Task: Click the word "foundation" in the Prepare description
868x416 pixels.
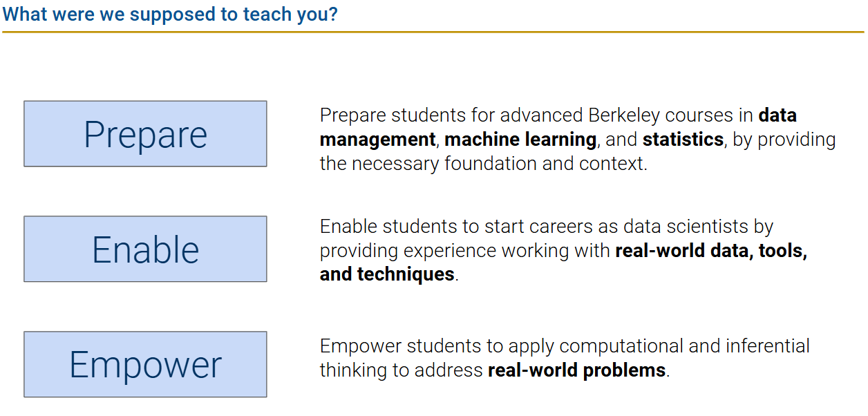Action: coord(501,164)
